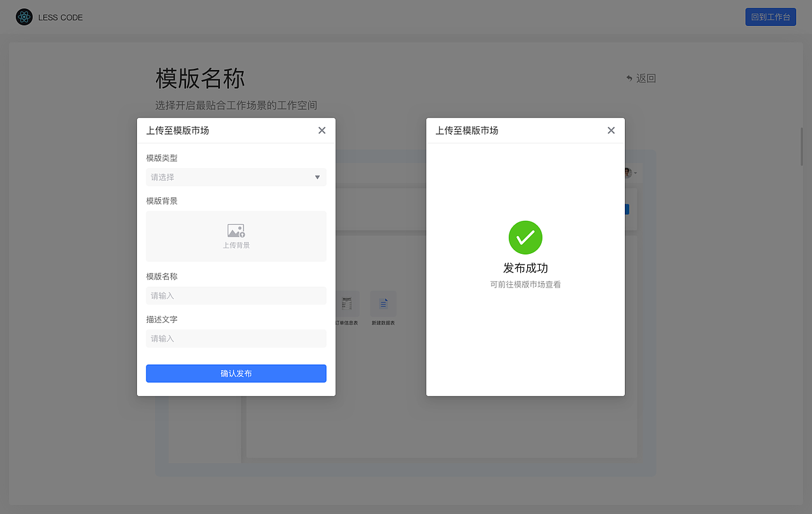Click the 模版名称 input field
This screenshot has width=812, height=514.
(236, 295)
